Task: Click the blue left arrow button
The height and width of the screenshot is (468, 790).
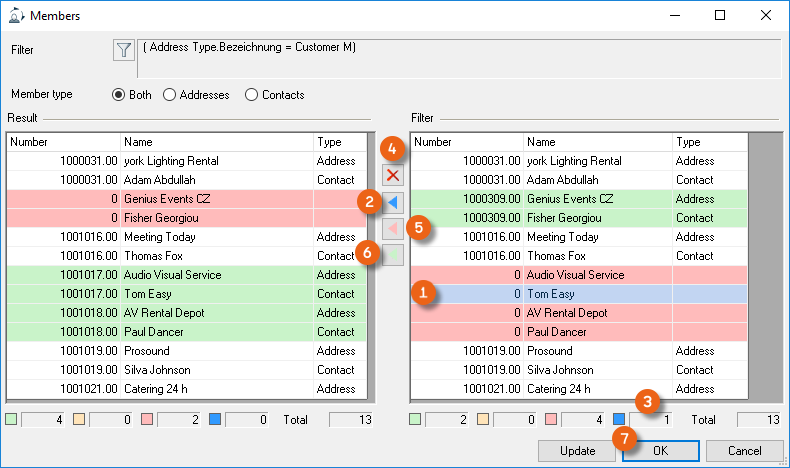Action: click(x=393, y=203)
